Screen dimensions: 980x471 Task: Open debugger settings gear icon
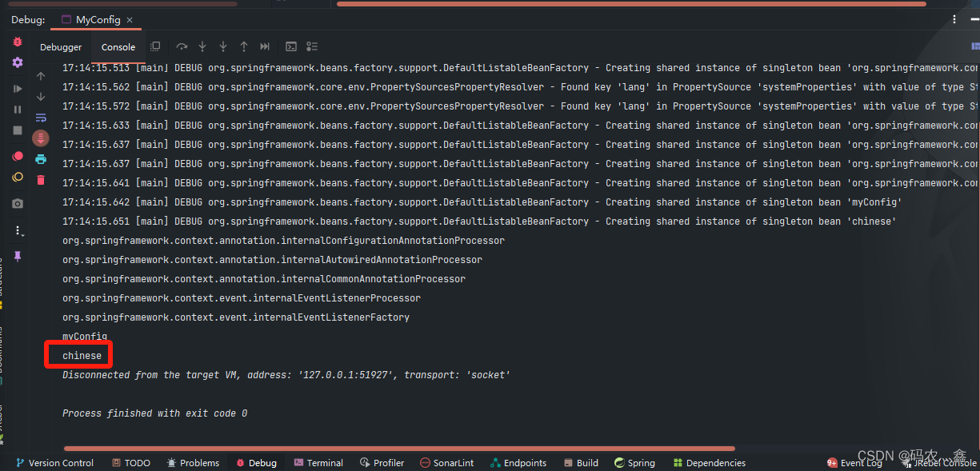tap(18, 62)
